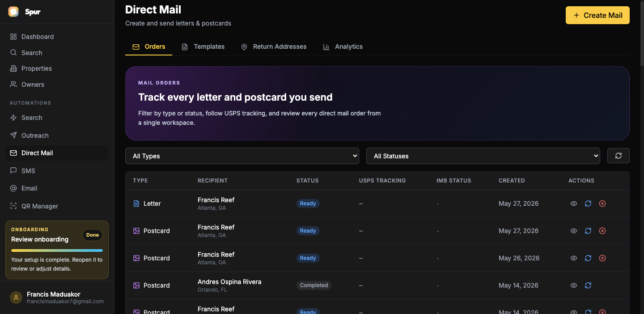View the Andres Ospina Rivera order
Screen dimensions: 644x314
click(574, 285)
